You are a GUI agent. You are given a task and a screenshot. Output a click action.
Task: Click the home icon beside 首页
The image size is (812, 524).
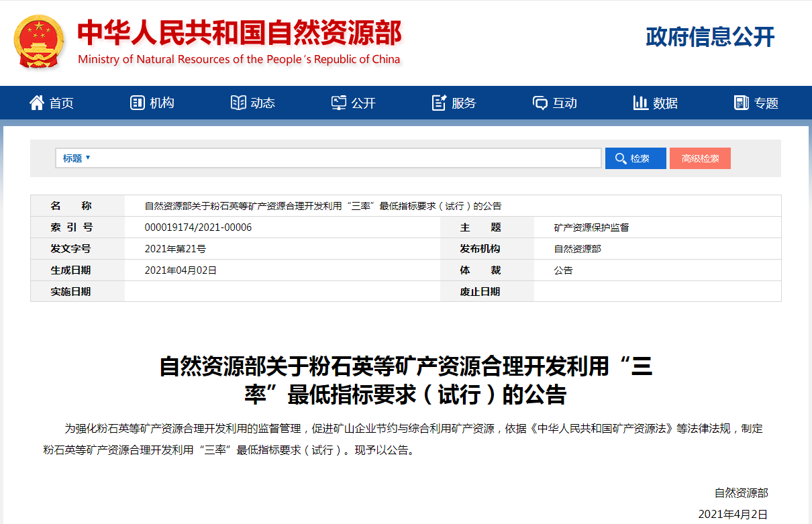point(36,103)
